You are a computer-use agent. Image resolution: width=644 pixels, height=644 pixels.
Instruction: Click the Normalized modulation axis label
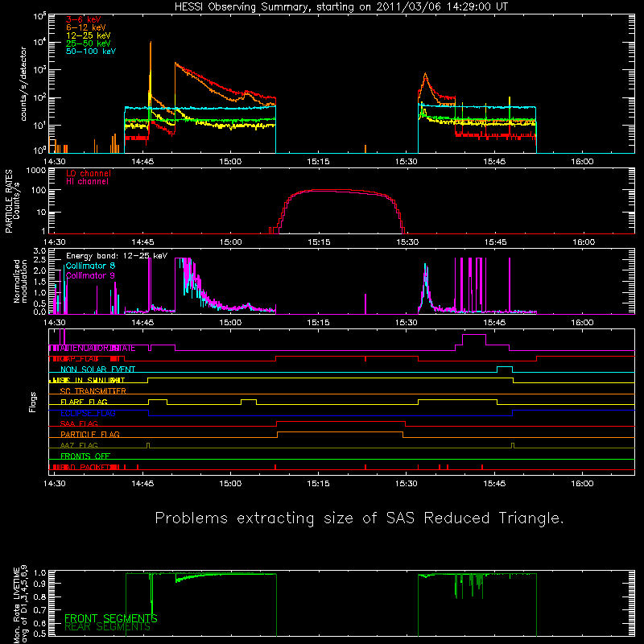pos(20,281)
